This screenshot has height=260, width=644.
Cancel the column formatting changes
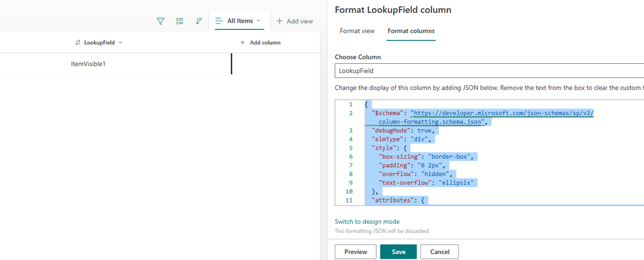point(439,252)
